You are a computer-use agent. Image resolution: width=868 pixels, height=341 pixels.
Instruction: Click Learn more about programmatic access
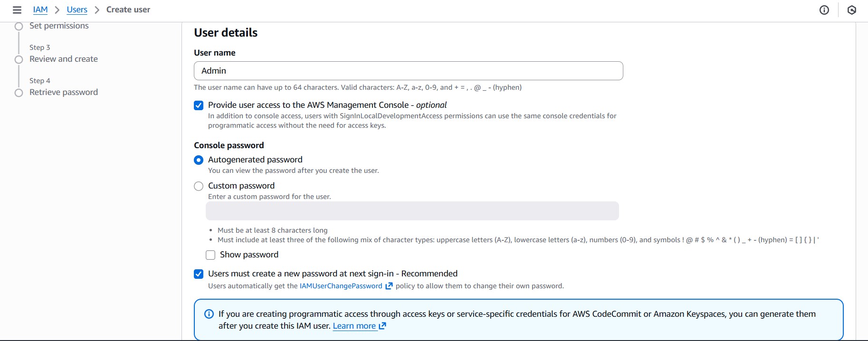(355, 326)
